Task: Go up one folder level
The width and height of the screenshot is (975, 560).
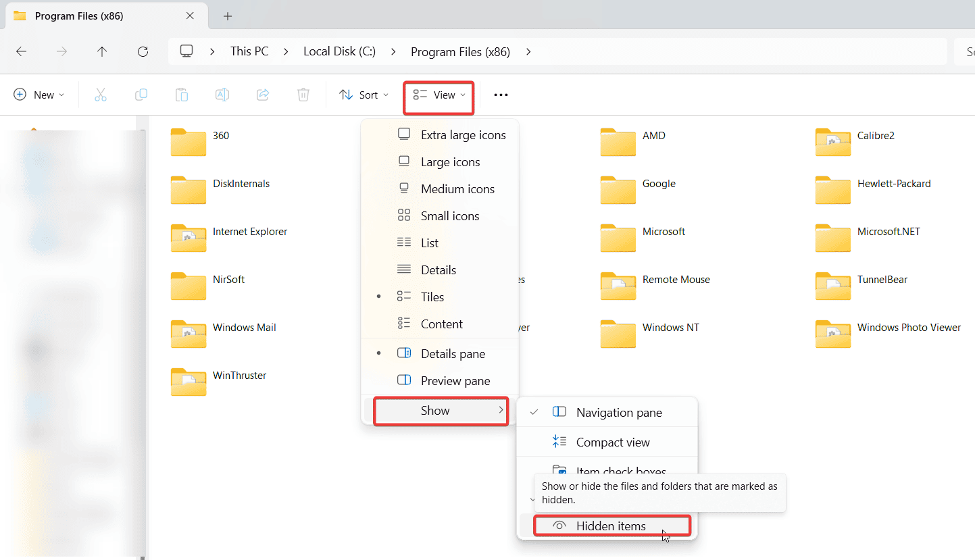Action: tap(102, 51)
